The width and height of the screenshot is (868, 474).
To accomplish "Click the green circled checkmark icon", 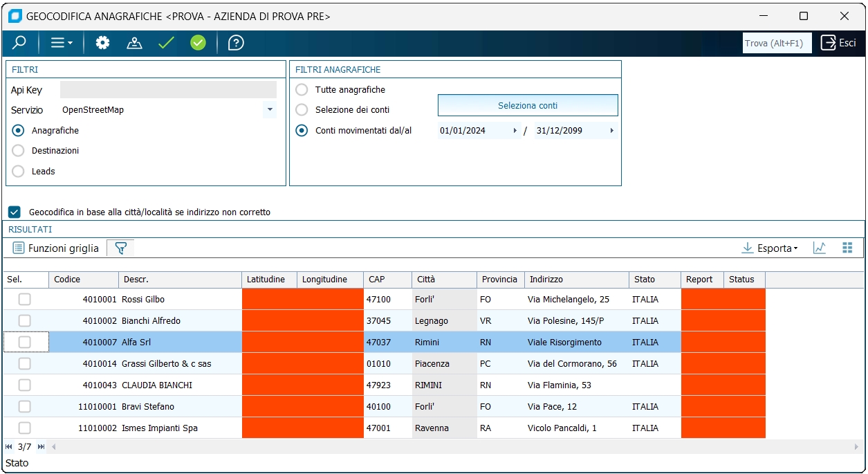I will tap(198, 43).
